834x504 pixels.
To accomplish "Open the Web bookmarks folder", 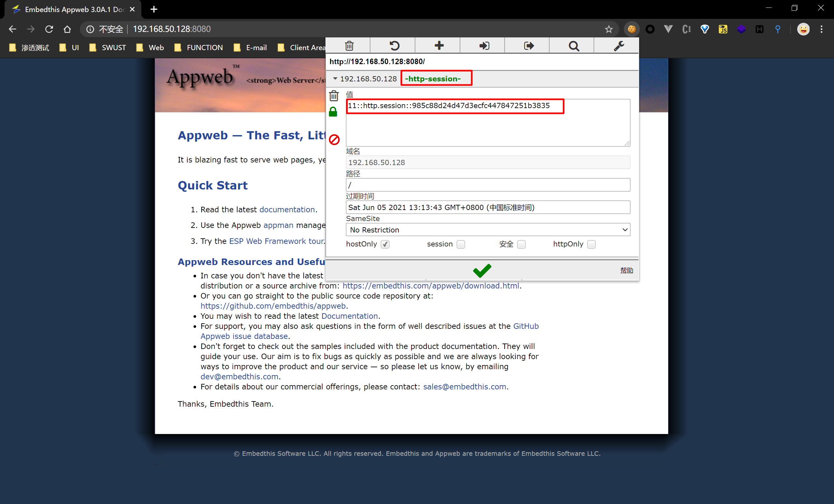I will tap(150, 48).
